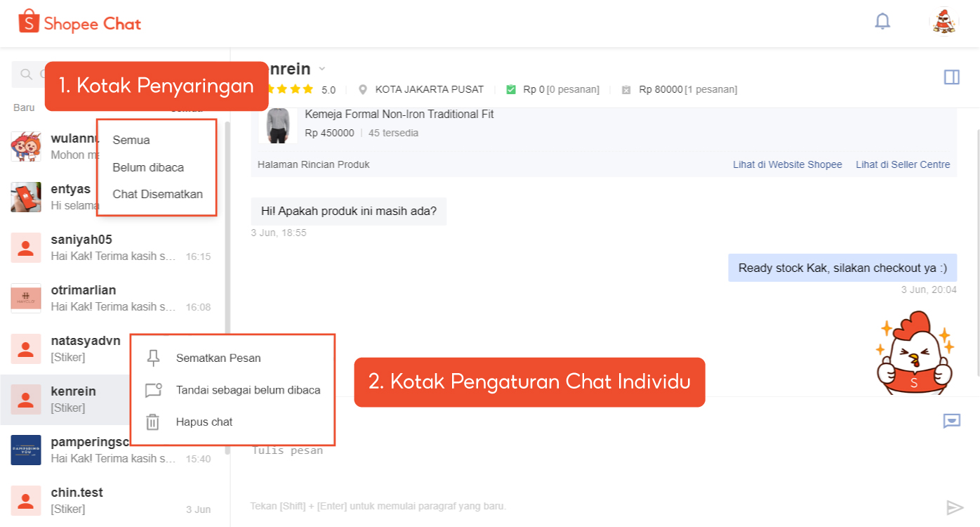The image size is (980, 527).
Task: Click the Shopee Chat logo
Action: coord(79,22)
